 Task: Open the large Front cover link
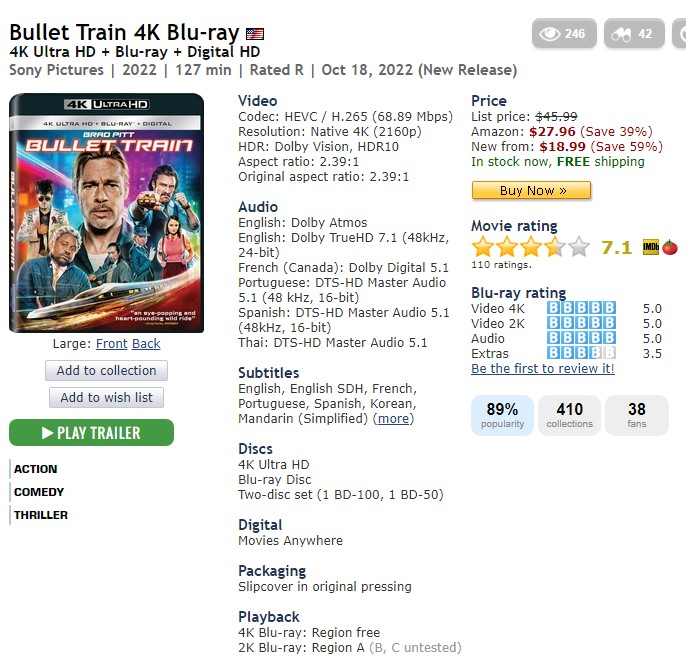click(x=112, y=344)
